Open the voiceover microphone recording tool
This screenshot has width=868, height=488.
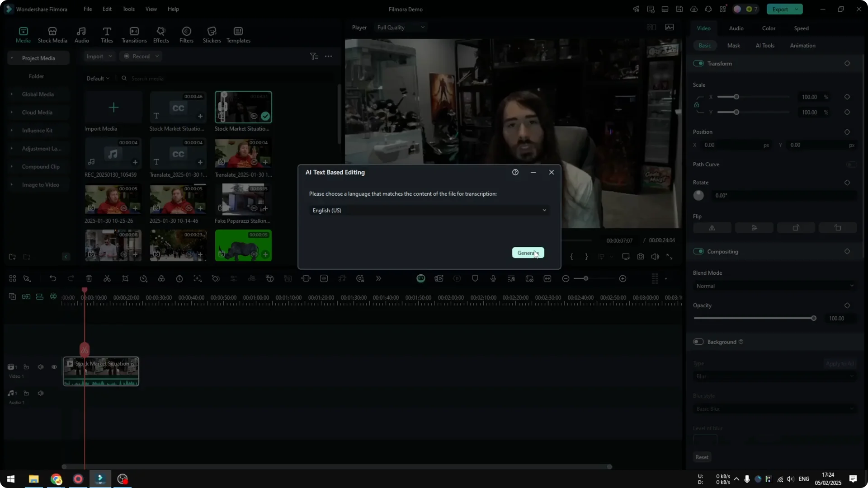[x=493, y=278]
